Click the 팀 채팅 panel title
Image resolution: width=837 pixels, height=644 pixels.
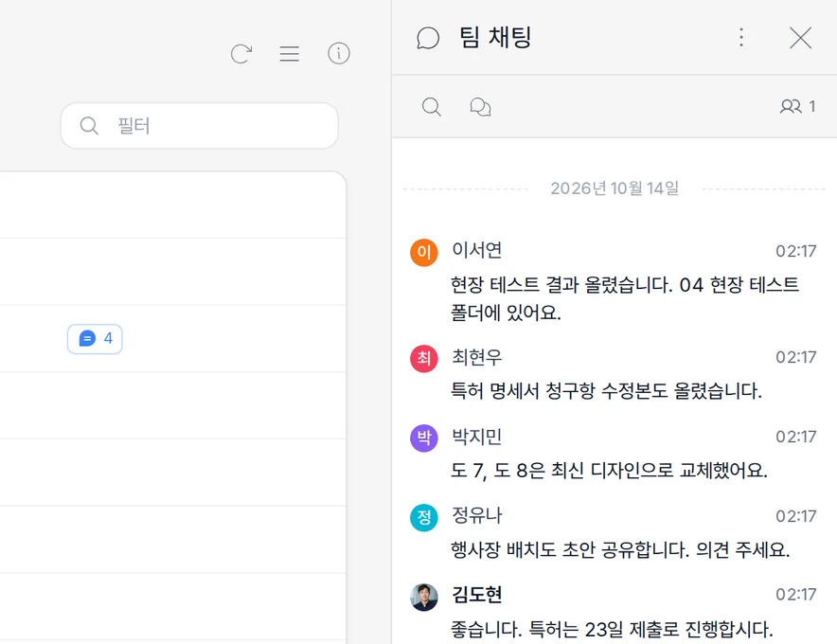(x=495, y=37)
